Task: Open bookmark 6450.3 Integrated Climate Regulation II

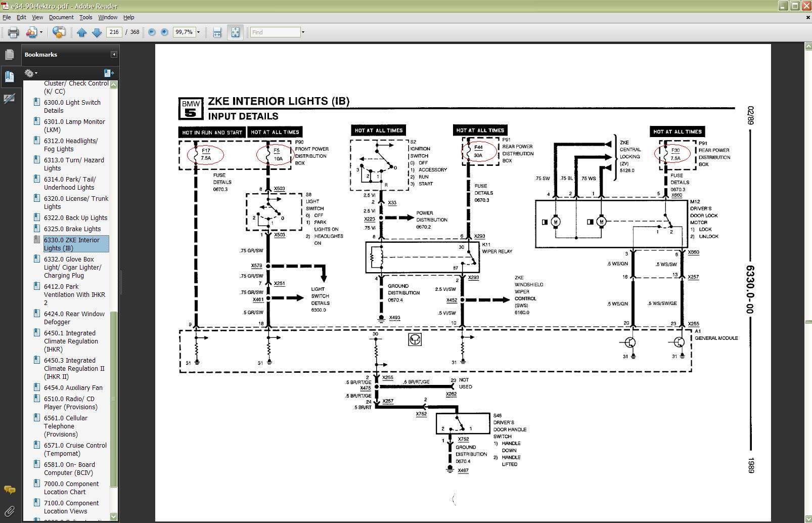Action: click(74, 368)
